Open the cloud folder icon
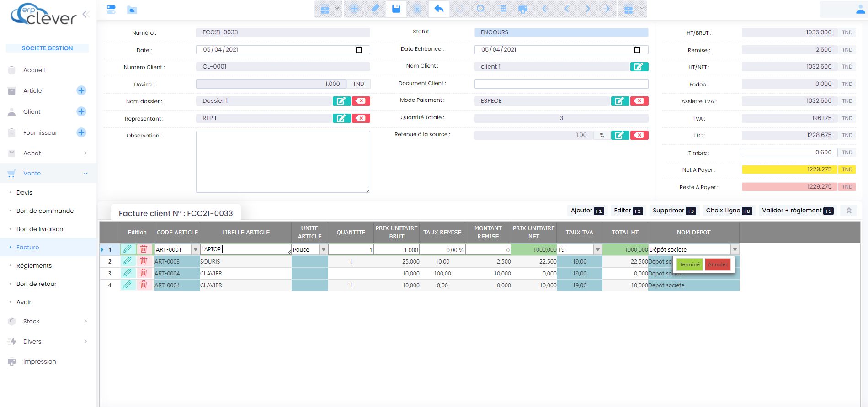This screenshot has width=868, height=407. 132,10
